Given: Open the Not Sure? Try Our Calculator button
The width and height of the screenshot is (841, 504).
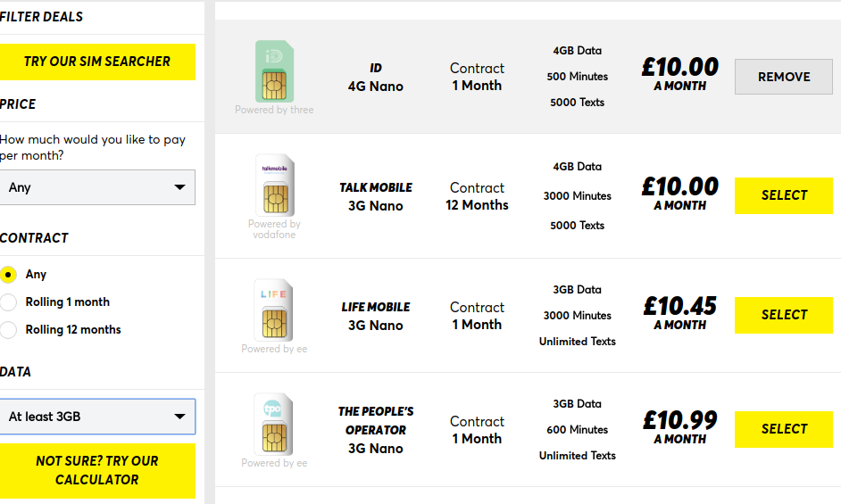Looking at the screenshot, I should [x=97, y=471].
